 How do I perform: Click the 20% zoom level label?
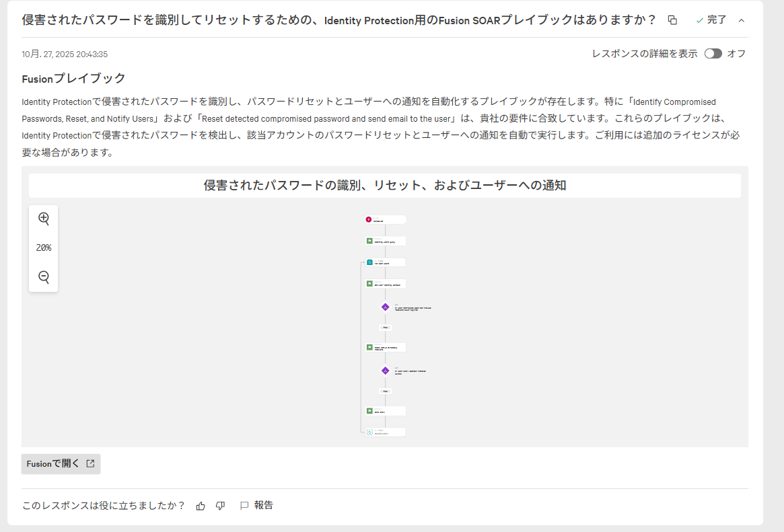point(44,248)
